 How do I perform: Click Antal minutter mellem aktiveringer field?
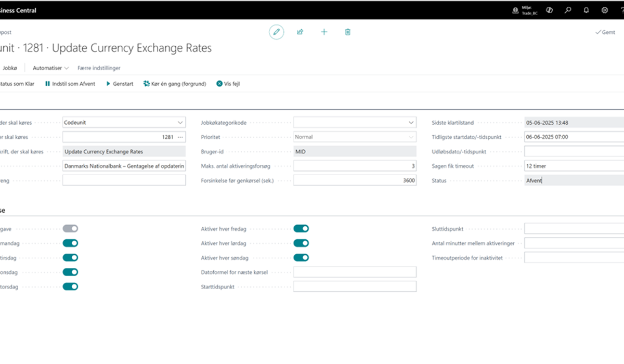(574, 243)
